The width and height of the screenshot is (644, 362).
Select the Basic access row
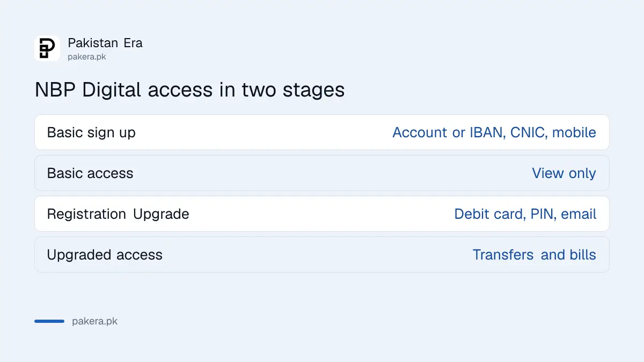[322, 173]
